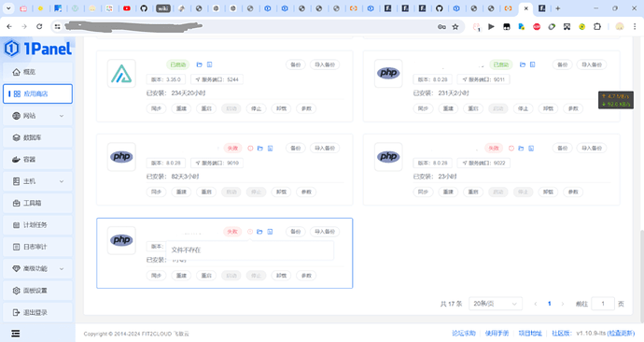
Task: Open 计划任务 in sidebar
Action: point(37,225)
